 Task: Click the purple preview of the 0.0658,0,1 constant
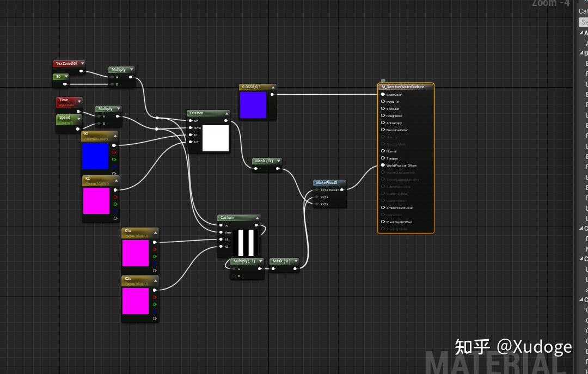pyautogui.click(x=254, y=105)
